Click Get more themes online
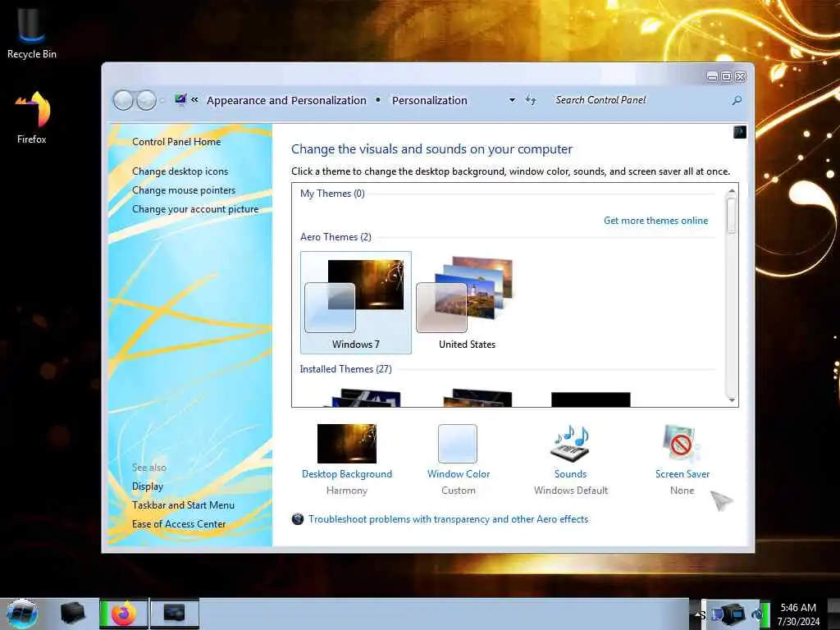The image size is (840, 630). point(655,221)
